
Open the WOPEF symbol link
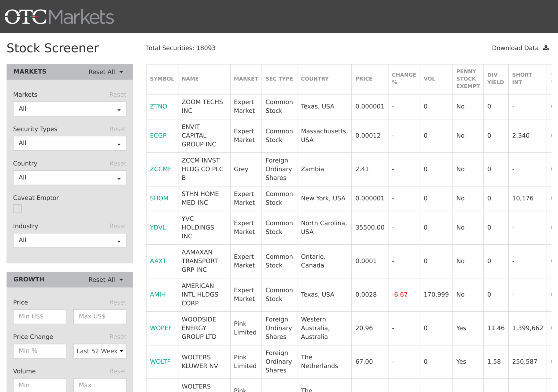tap(161, 328)
